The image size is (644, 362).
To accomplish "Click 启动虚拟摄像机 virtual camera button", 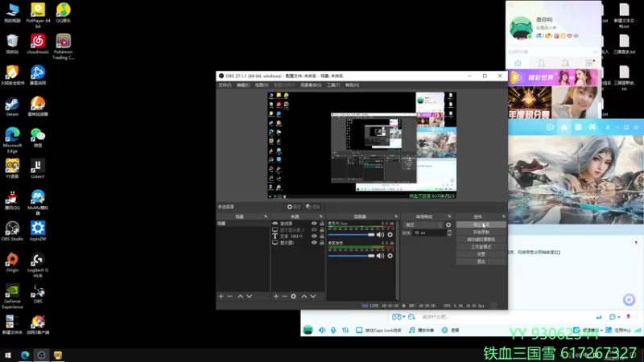I will click(x=481, y=239).
